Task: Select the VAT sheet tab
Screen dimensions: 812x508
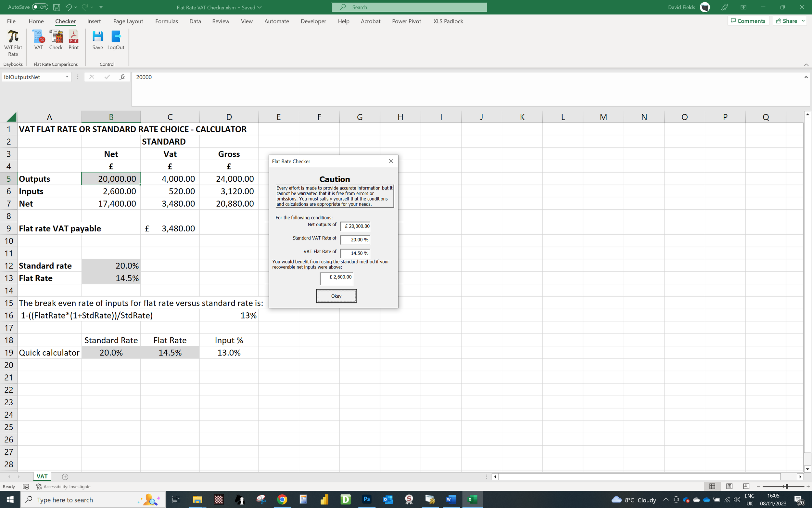Action: 42,476
